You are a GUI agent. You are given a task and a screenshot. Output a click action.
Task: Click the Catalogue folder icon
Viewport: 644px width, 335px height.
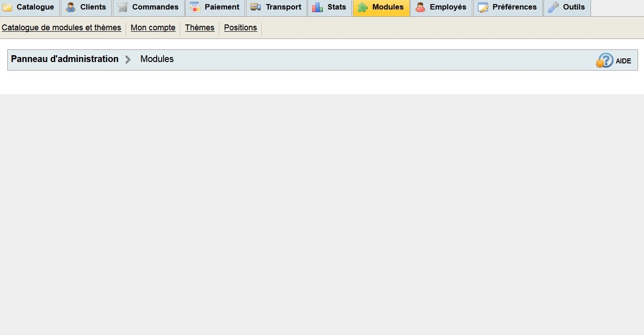(x=7, y=7)
